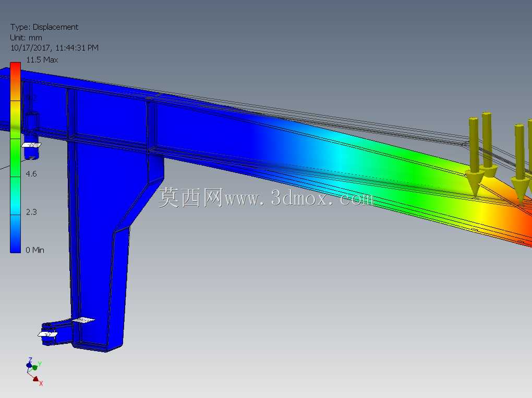Select the second yellow force arrow from left
532x398 pixels.
click(488, 145)
